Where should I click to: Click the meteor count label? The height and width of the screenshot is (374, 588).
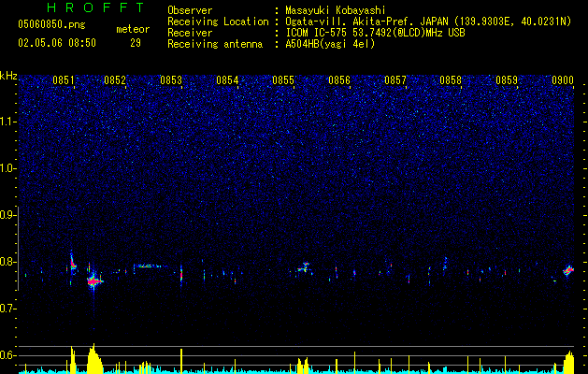133,29
